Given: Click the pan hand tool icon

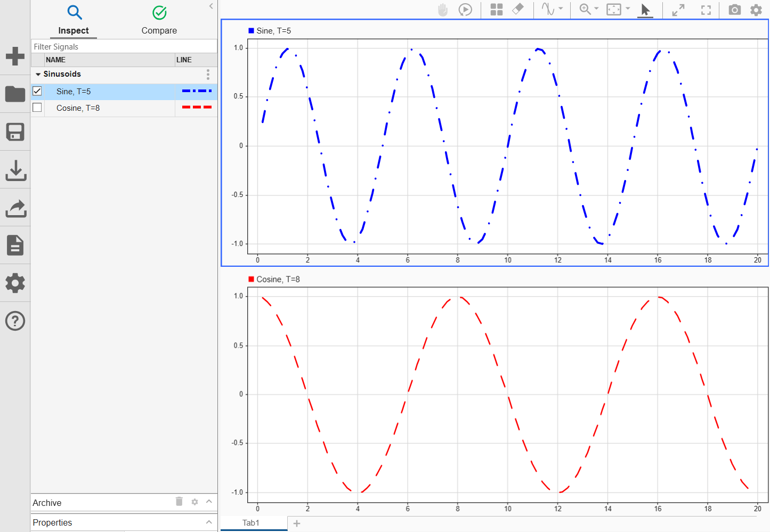Looking at the screenshot, I should (x=443, y=10).
